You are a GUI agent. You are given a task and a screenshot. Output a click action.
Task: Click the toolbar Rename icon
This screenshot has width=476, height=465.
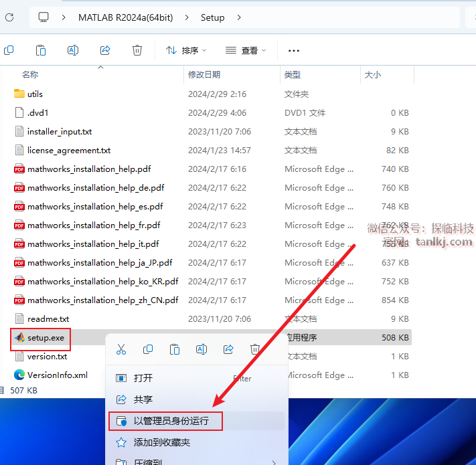coord(73,50)
